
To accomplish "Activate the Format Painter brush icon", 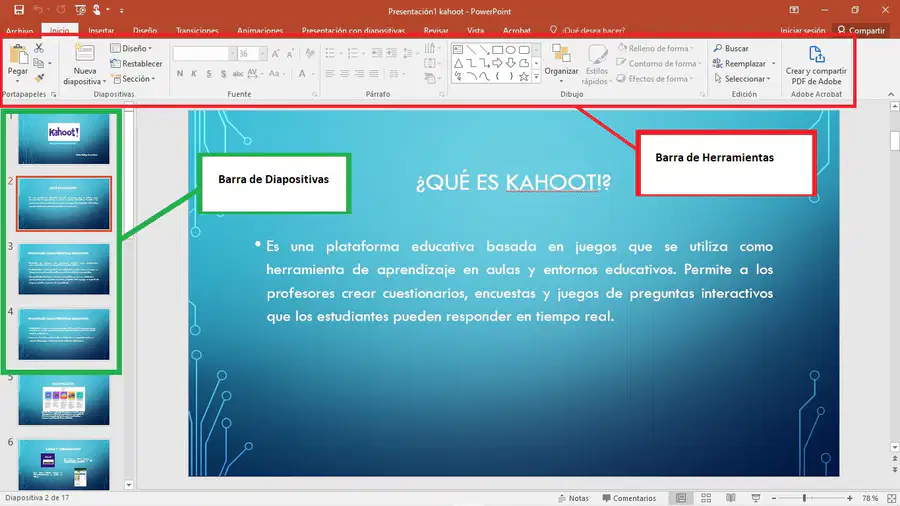I will point(39,78).
